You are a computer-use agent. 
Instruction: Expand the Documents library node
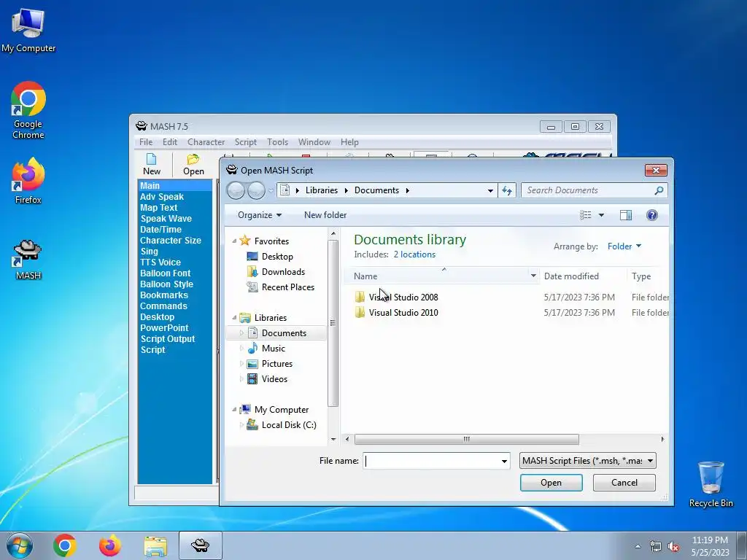[241, 332]
